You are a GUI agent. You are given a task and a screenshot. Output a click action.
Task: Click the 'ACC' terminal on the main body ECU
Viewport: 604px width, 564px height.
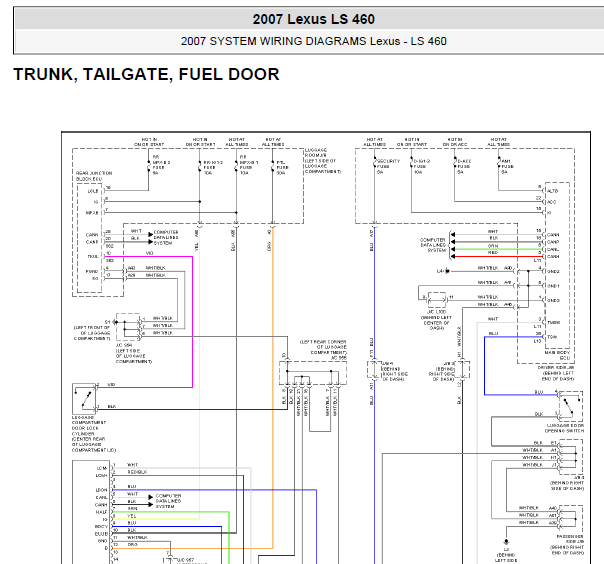point(552,202)
